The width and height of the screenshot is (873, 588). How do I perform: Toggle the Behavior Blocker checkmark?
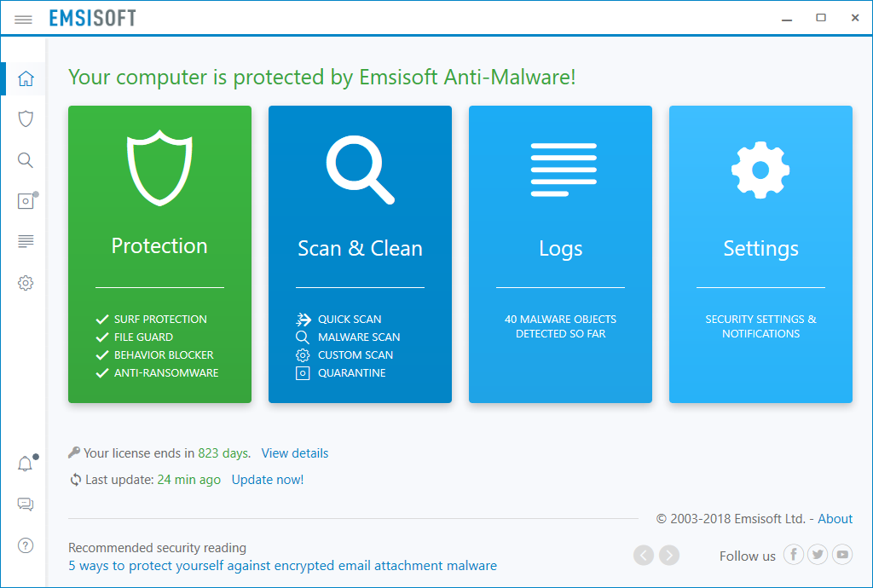coord(102,355)
